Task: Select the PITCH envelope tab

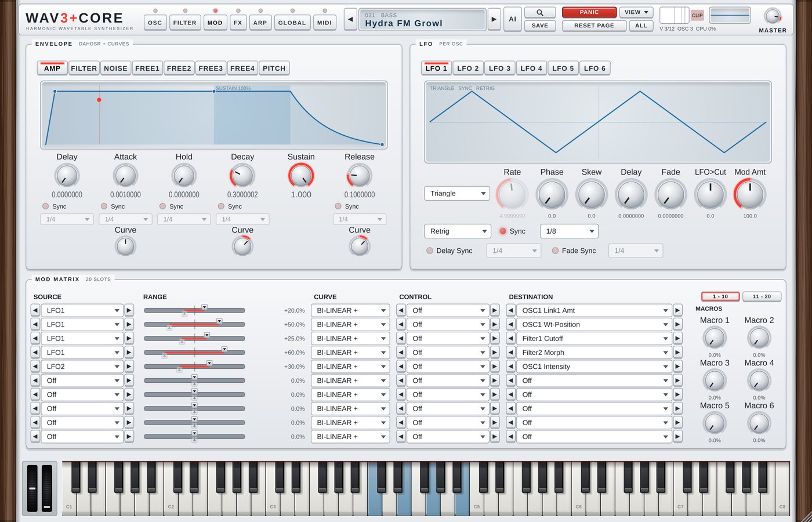Action: coord(274,68)
